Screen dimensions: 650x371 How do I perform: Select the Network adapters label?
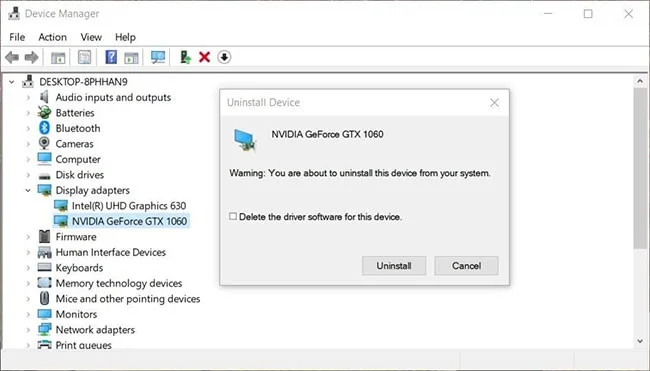(x=95, y=330)
